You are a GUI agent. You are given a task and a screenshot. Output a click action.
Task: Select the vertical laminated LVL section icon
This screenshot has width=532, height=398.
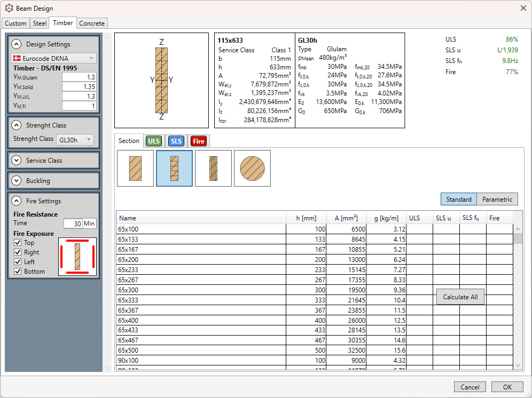(x=214, y=169)
